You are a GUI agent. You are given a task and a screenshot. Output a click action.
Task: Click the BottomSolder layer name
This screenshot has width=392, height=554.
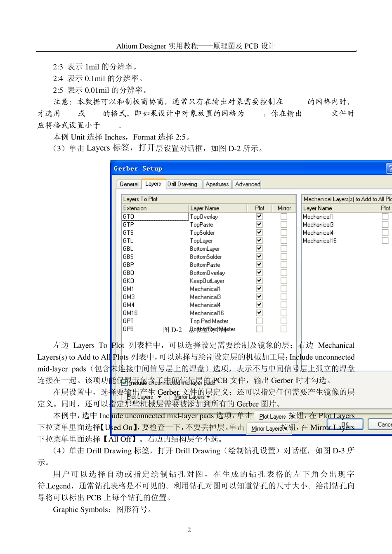tap(206, 257)
